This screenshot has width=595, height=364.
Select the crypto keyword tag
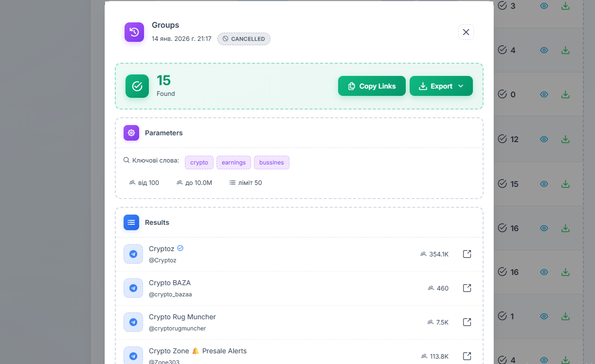(x=198, y=162)
